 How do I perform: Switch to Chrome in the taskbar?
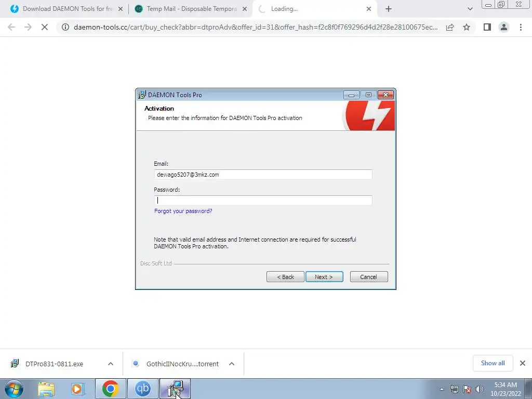pos(110,389)
